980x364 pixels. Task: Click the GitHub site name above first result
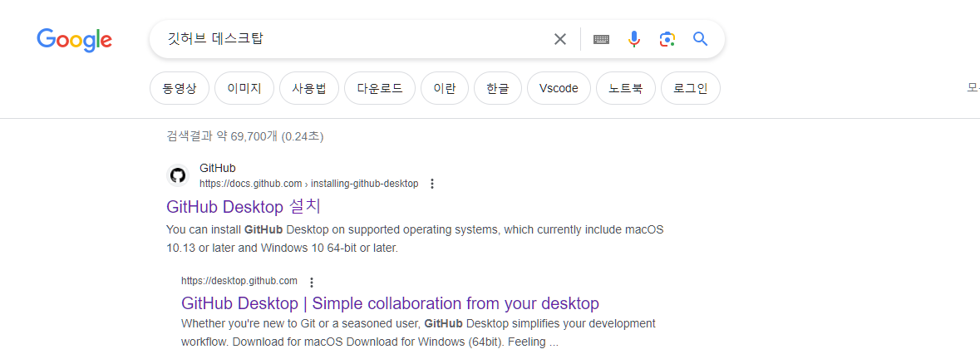[x=218, y=168]
